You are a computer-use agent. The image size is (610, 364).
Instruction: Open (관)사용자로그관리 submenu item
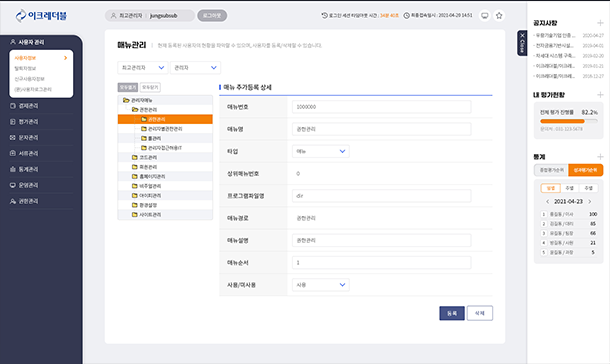tap(33, 89)
